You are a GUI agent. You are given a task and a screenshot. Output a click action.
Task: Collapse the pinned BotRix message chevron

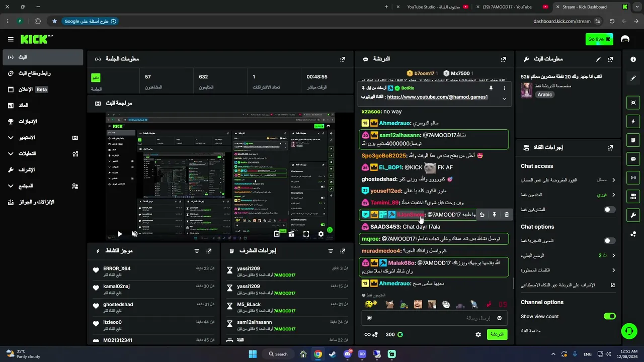[504, 99]
